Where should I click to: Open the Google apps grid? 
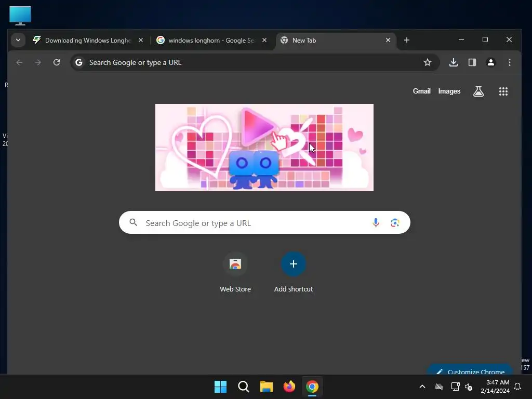[503, 91]
